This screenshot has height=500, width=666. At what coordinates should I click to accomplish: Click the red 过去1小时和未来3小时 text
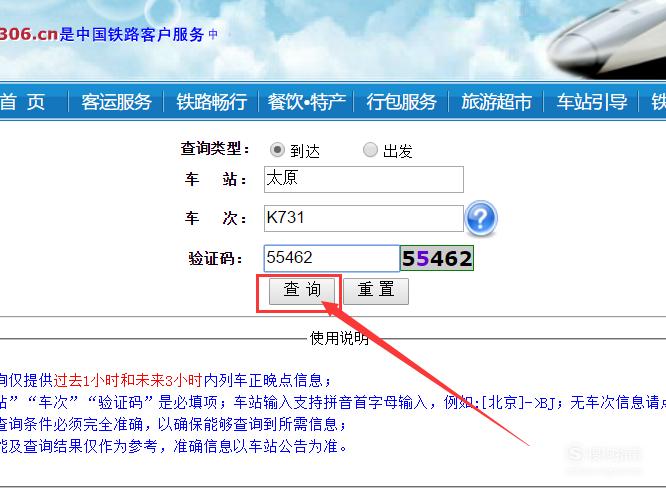click(128, 380)
